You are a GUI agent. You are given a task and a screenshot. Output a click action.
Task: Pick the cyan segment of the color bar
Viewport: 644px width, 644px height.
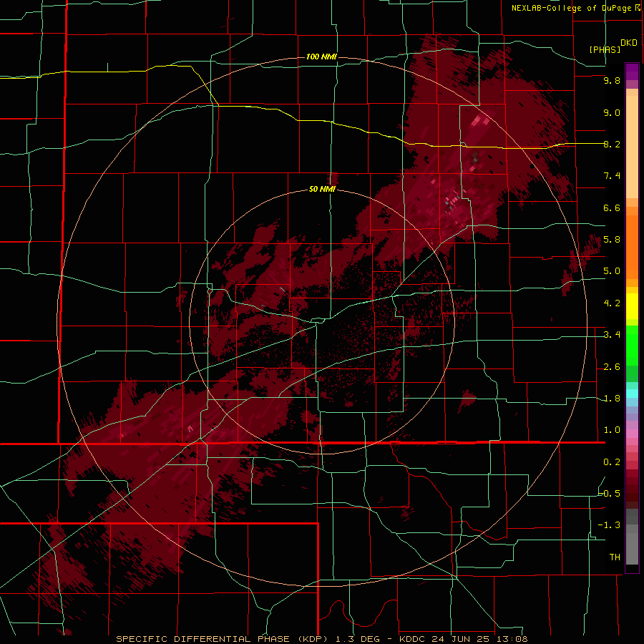(x=632, y=394)
